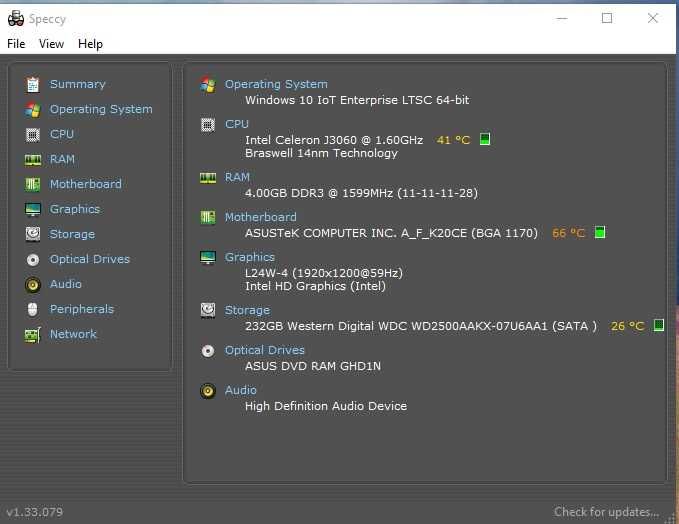This screenshot has width=679, height=524.
Task: Click the 41 °C CPU temperature value
Action: point(453,140)
